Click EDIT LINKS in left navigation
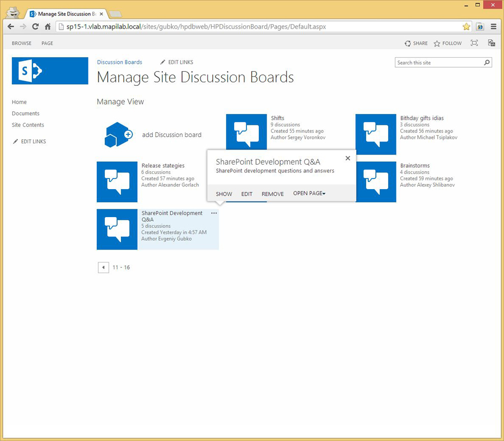The width and height of the screenshot is (504, 441). [29, 142]
